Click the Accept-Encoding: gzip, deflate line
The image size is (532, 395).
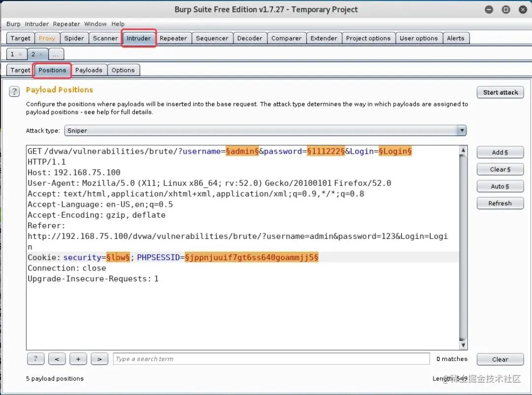[x=97, y=215]
